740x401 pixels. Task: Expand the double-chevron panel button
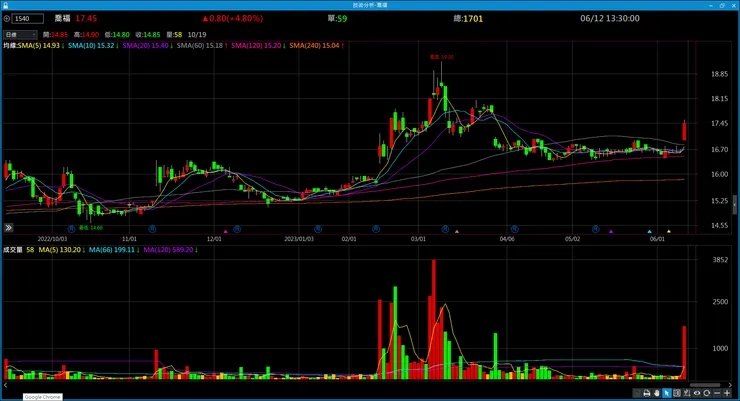click(x=8, y=228)
